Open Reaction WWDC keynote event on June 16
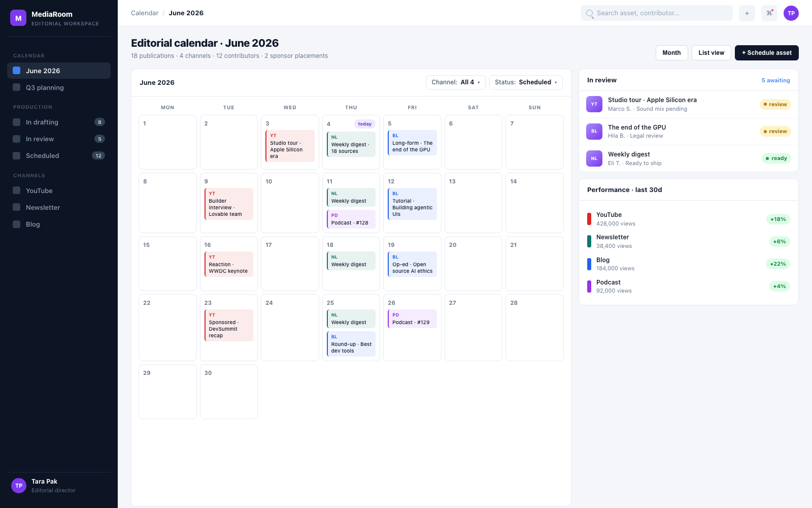Image resolution: width=812 pixels, height=508 pixels. point(229,264)
